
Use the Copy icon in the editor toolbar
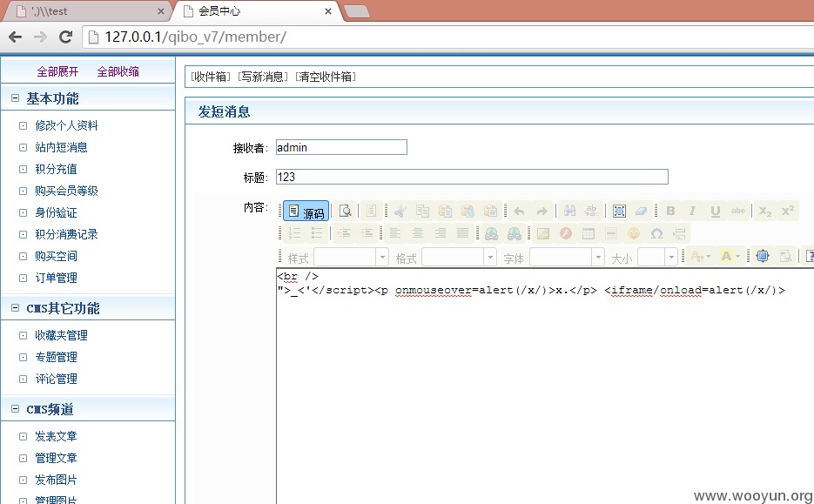[422, 211]
